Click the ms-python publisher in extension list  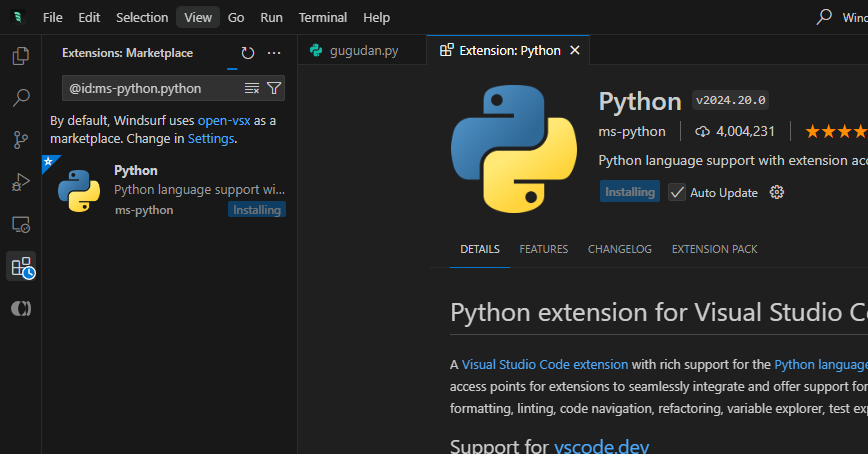click(x=144, y=210)
